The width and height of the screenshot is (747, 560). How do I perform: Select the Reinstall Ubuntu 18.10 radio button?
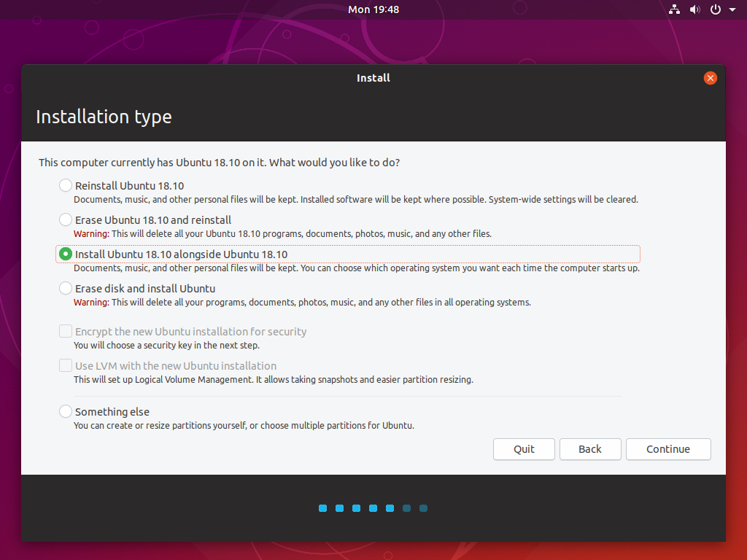click(x=65, y=185)
